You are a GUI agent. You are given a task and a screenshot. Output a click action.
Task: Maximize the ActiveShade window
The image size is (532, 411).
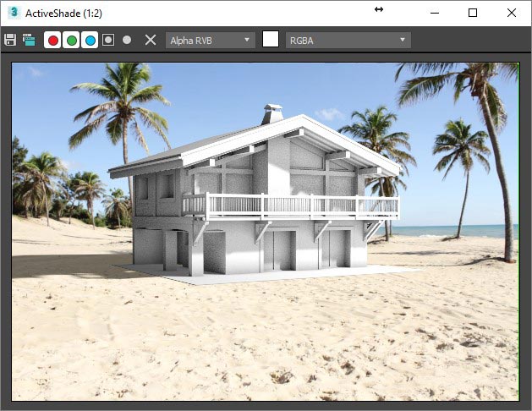[x=473, y=13]
